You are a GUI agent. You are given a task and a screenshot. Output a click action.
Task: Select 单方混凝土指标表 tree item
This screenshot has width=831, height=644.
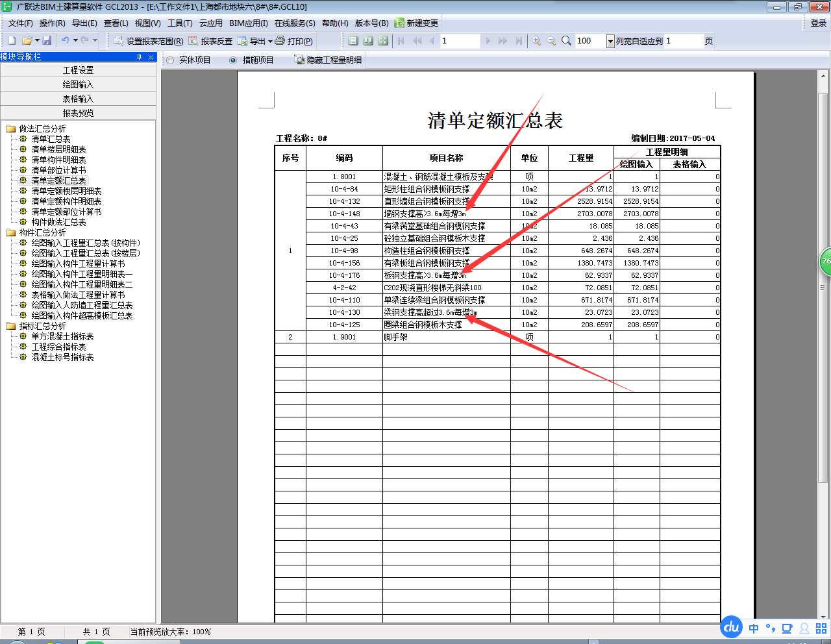point(62,336)
